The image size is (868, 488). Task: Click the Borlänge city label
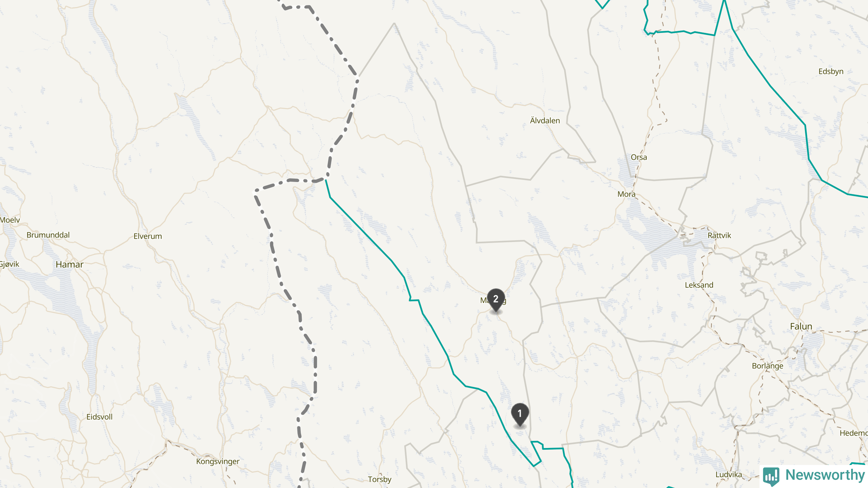point(768,366)
